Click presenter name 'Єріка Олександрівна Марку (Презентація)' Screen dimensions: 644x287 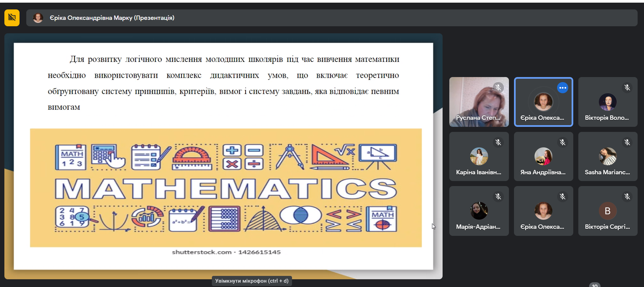click(x=112, y=18)
